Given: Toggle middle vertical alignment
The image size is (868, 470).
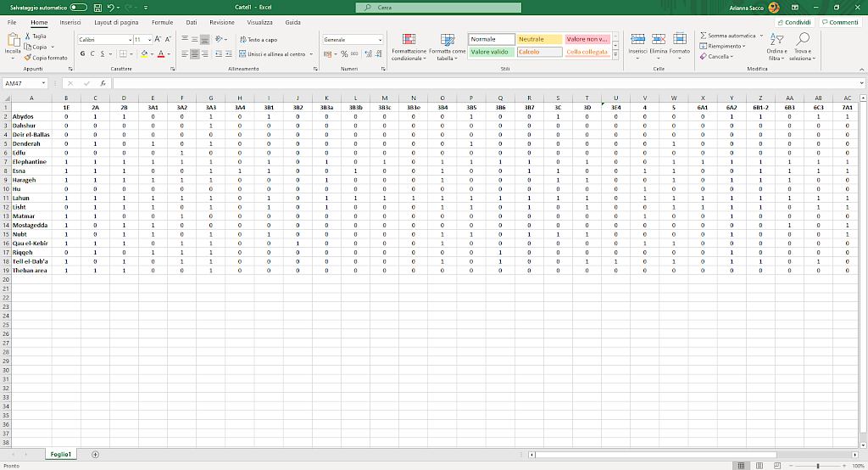Looking at the screenshot, I should point(195,39).
